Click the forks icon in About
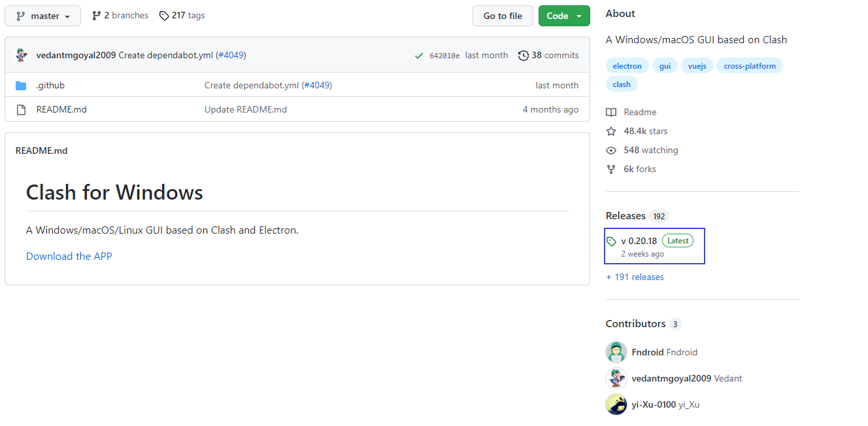The height and width of the screenshot is (426, 868). pos(611,169)
